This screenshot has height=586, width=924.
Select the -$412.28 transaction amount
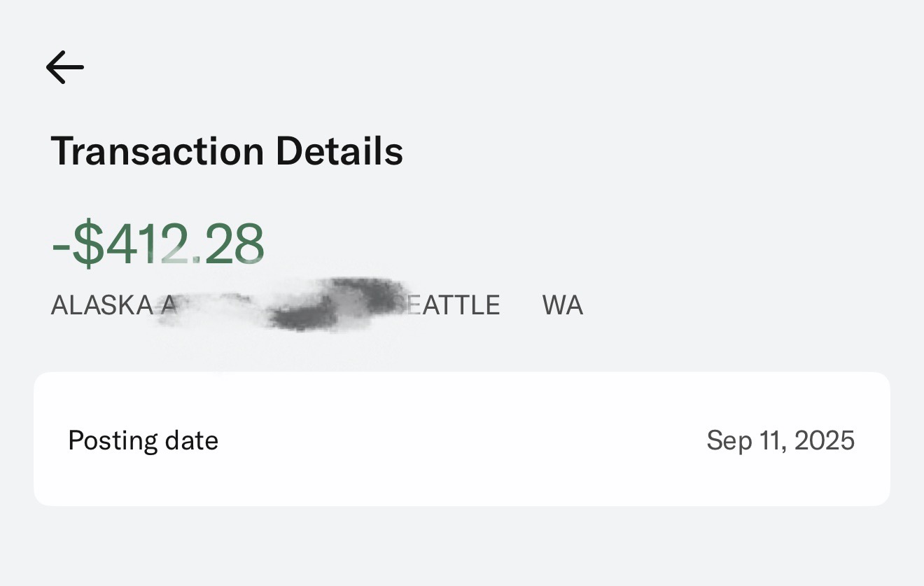tap(158, 244)
